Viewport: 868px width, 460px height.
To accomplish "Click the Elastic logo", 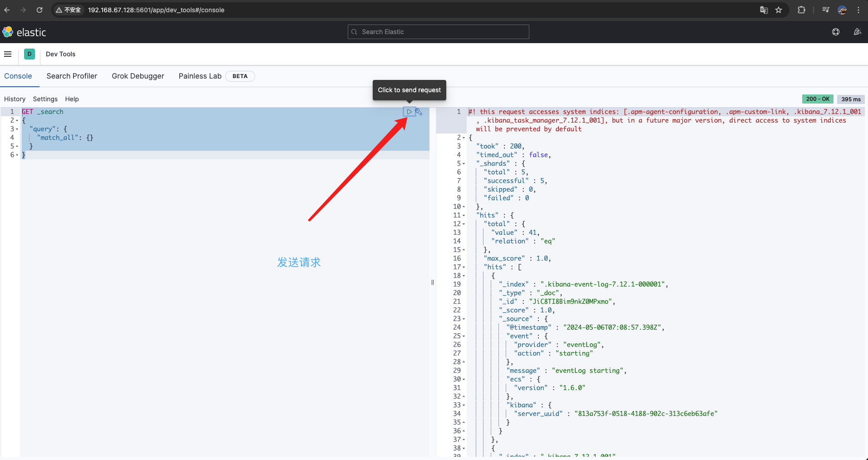I will [25, 32].
